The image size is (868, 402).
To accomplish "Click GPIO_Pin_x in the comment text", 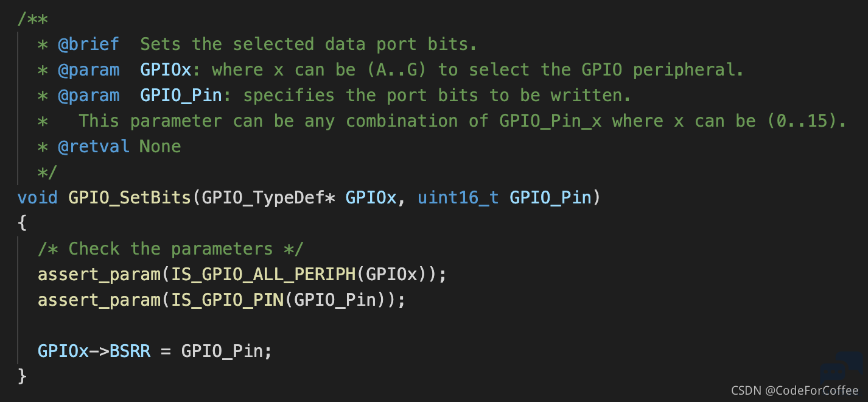I will 550,121.
